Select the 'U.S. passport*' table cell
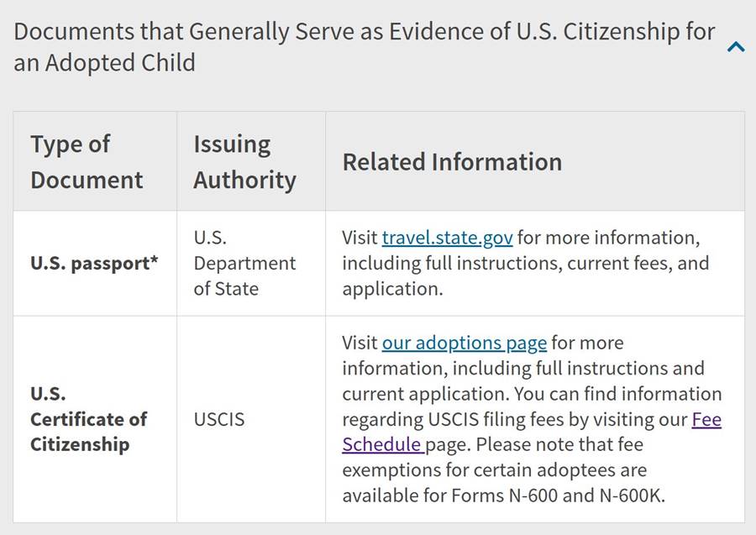This screenshot has width=756, height=535. [94, 263]
